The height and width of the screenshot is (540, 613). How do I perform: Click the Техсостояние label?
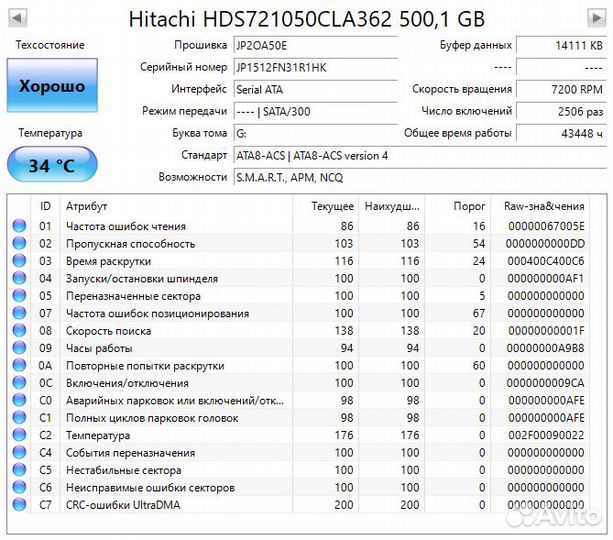pos(50,45)
